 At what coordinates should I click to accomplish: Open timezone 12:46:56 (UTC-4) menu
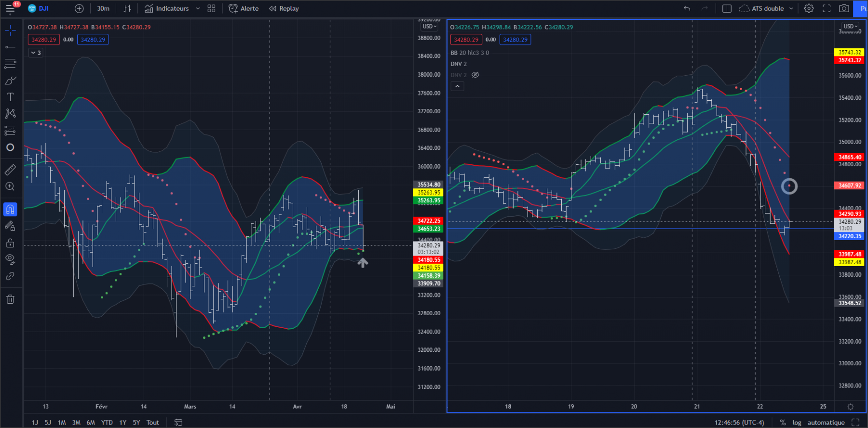(739, 423)
